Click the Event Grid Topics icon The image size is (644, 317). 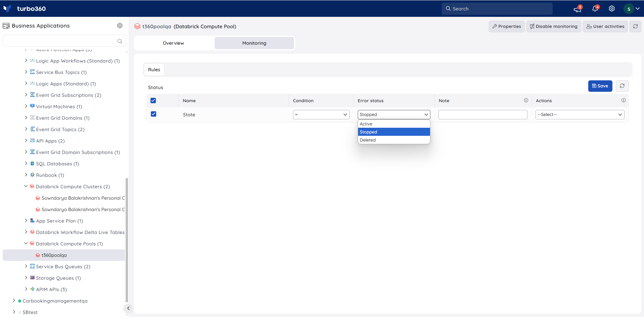[33, 129]
